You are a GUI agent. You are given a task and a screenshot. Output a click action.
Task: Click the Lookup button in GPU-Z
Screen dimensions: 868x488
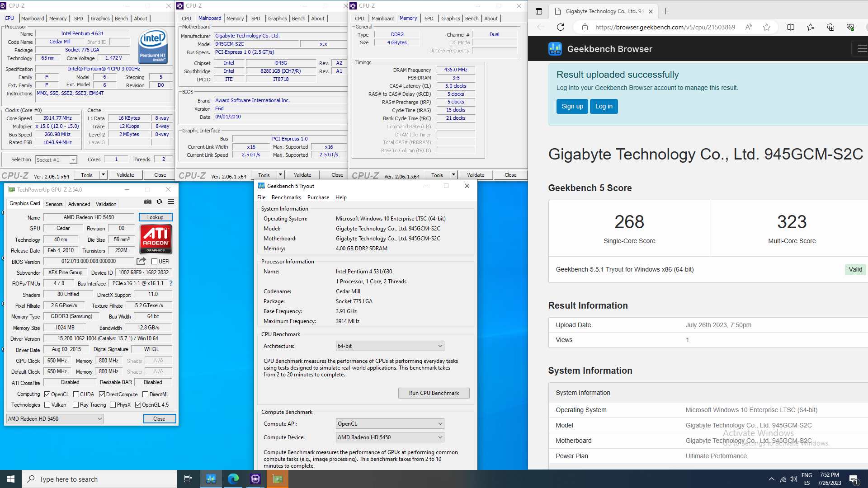(156, 217)
